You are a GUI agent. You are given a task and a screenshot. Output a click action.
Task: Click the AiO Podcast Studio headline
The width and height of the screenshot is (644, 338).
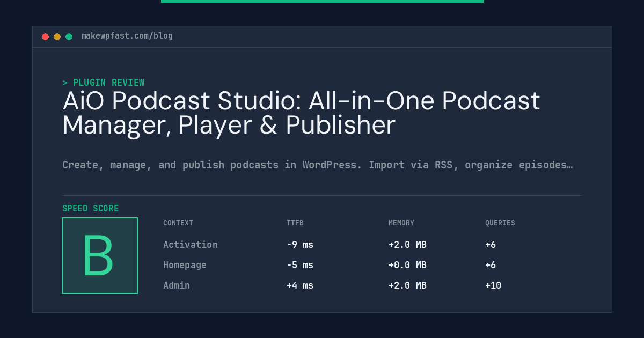coord(301,113)
